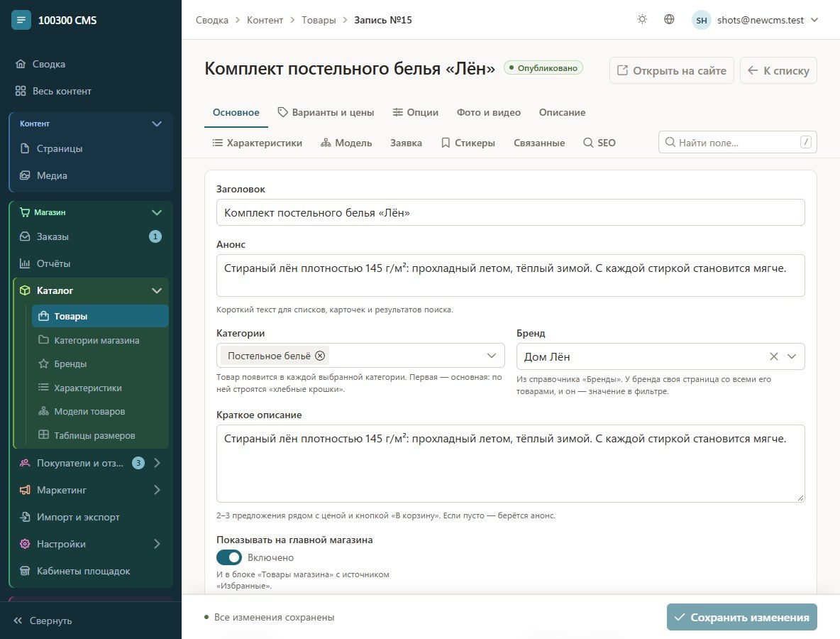Click the SH user avatar

pyautogui.click(x=701, y=21)
